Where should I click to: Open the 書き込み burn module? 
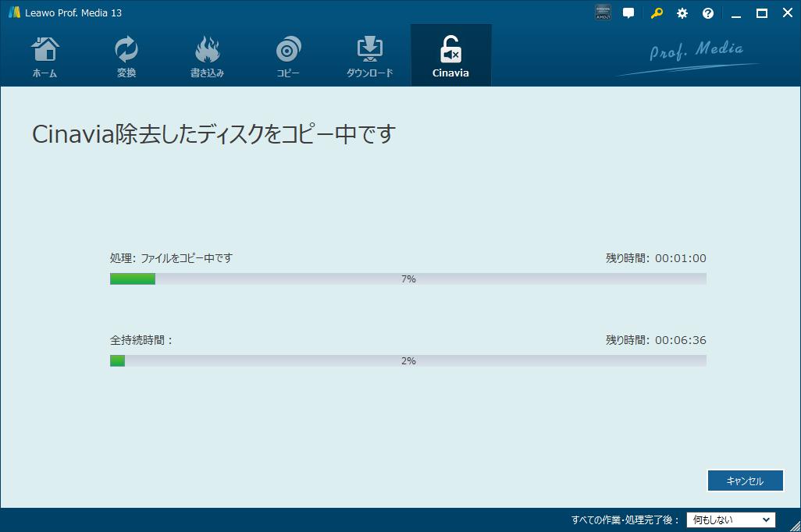coord(207,56)
